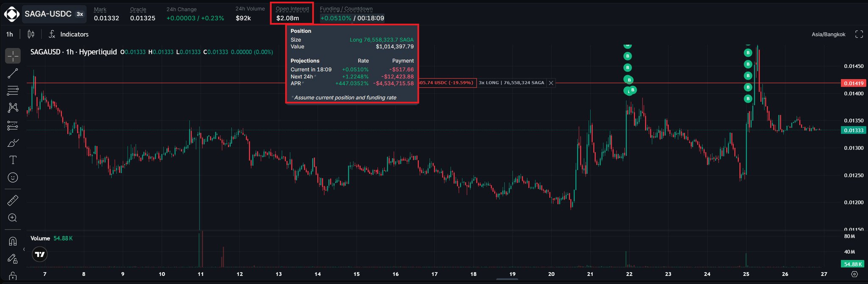The width and height of the screenshot is (868, 284).
Task: Open the Asia/Bangkok timezone menu
Action: point(828,34)
